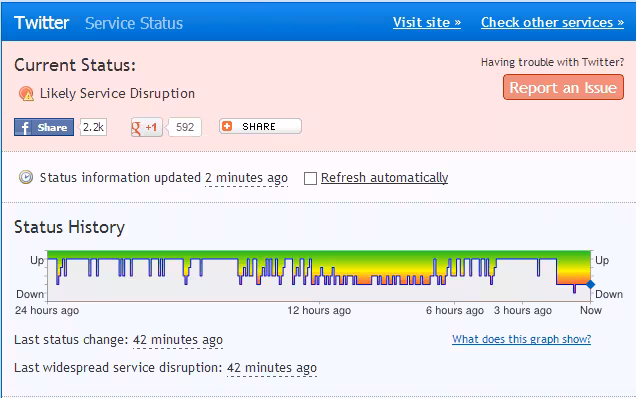Image resolution: width=636 pixels, height=398 pixels.
Task: Click the Google +1 button
Action: pyautogui.click(x=147, y=127)
